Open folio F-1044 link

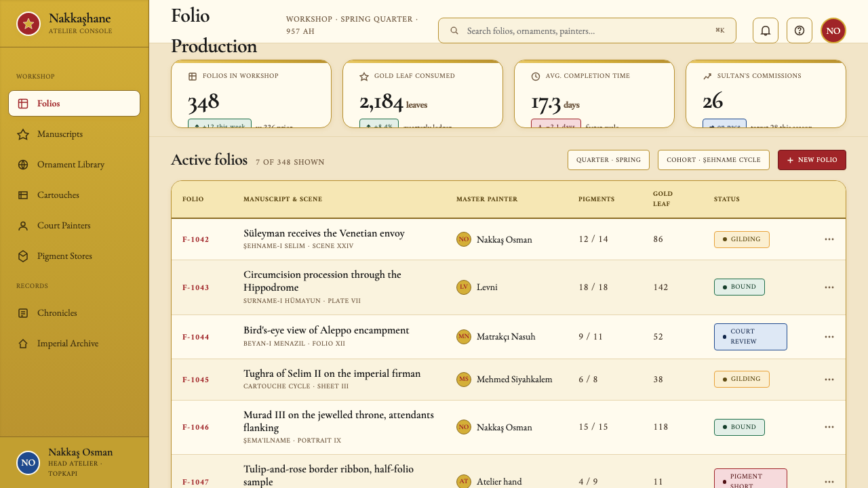click(x=196, y=337)
